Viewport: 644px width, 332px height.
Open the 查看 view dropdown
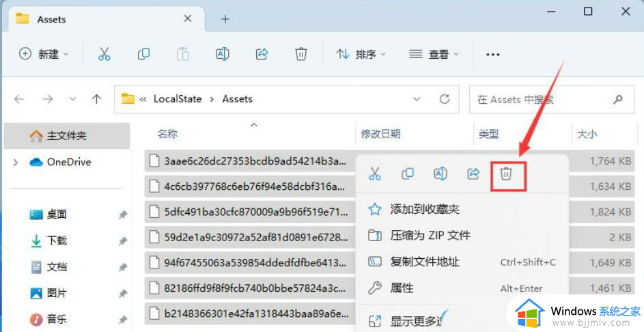tap(434, 54)
